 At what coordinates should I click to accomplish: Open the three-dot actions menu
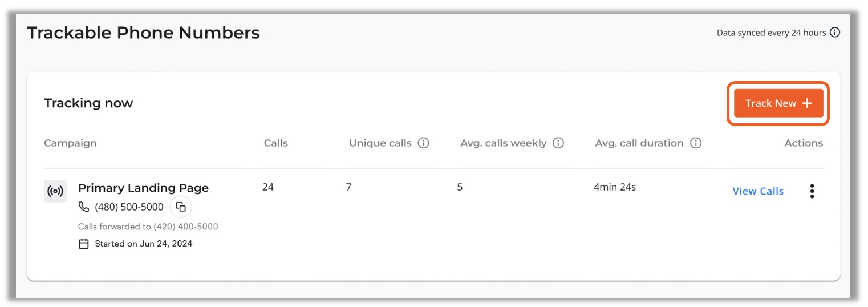tap(812, 192)
